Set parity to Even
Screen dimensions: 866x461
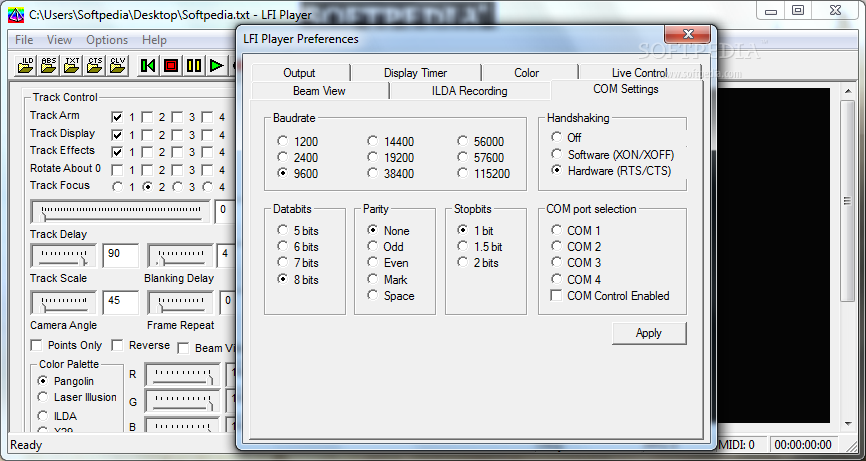[x=388, y=262]
